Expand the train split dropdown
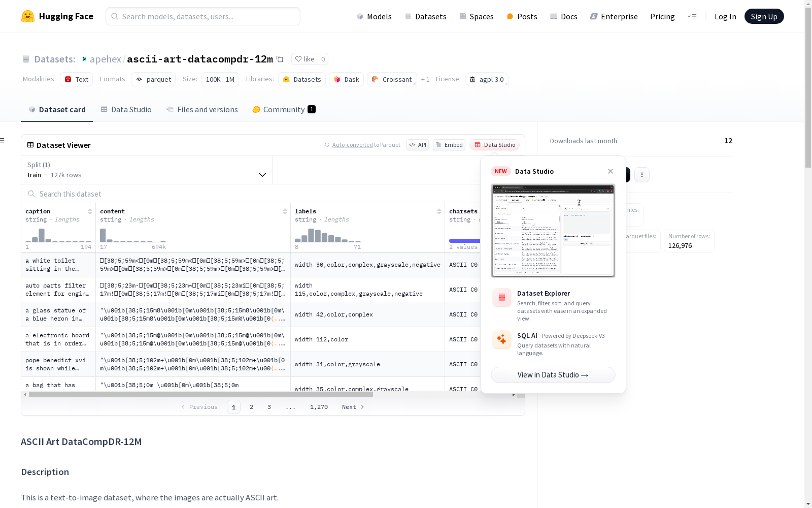 pyautogui.click(x=147, y=170)
